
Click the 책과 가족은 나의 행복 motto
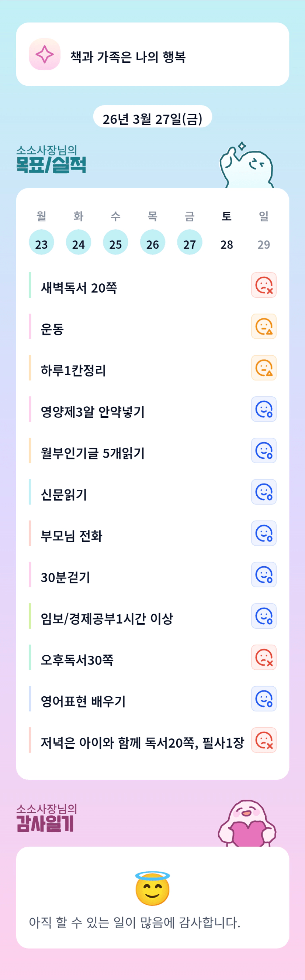(128, 57)
